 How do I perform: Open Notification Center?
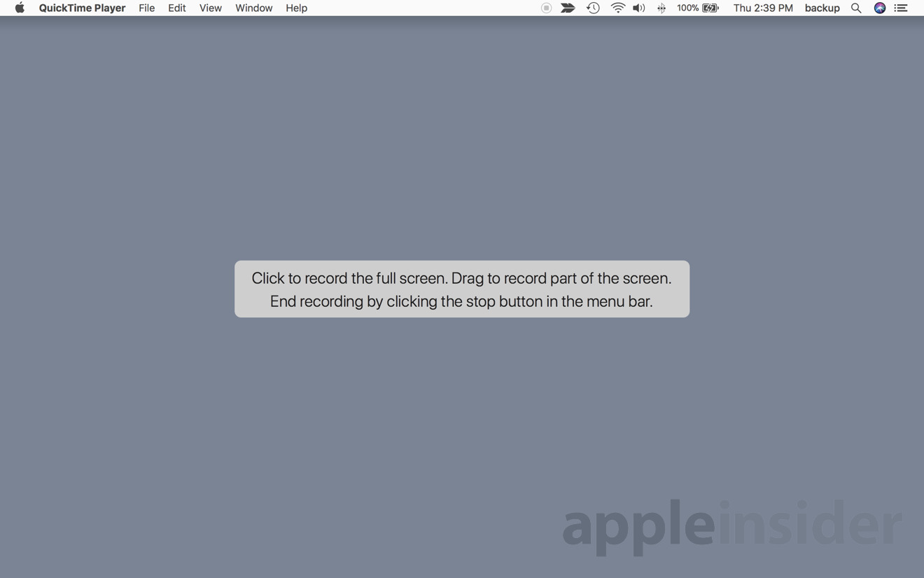point(901,8)
